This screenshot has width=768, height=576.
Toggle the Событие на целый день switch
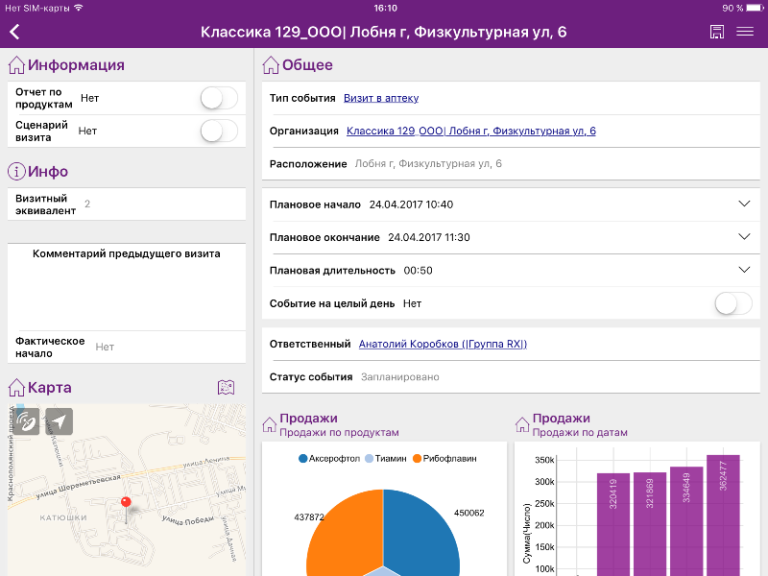[x=733, y=304]
